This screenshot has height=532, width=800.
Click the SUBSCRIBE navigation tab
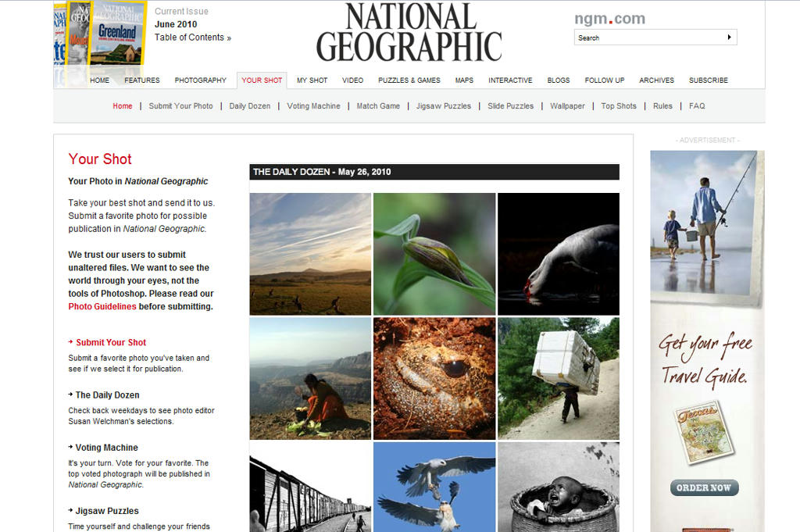point(708,80)
